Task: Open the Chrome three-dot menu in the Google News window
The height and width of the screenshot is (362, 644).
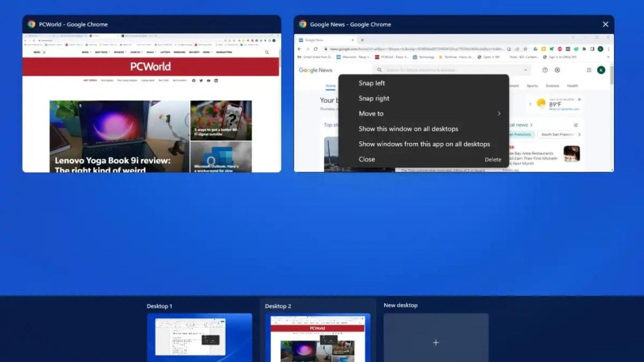Action: pos(609,49)
